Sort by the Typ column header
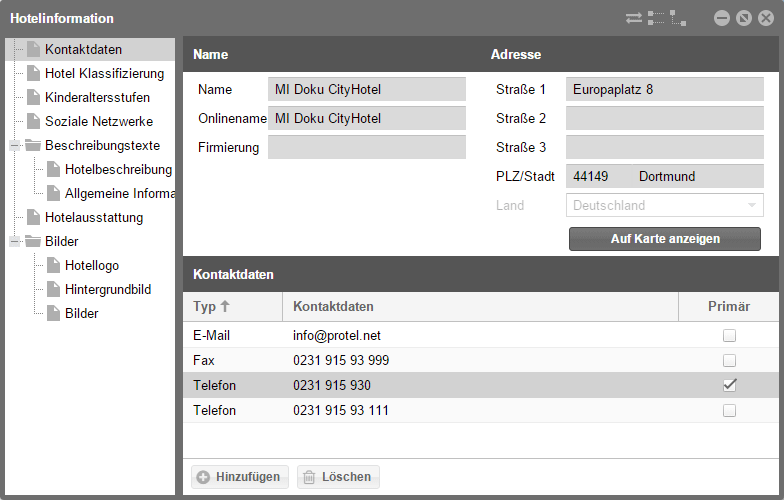This screenshot has height=500, width=784. point(232,306)
